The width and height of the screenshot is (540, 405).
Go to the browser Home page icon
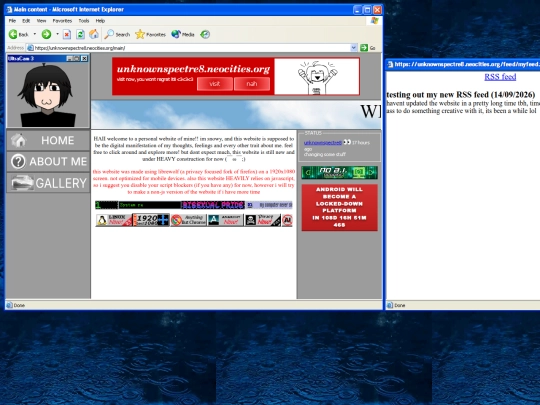(94, 34)
